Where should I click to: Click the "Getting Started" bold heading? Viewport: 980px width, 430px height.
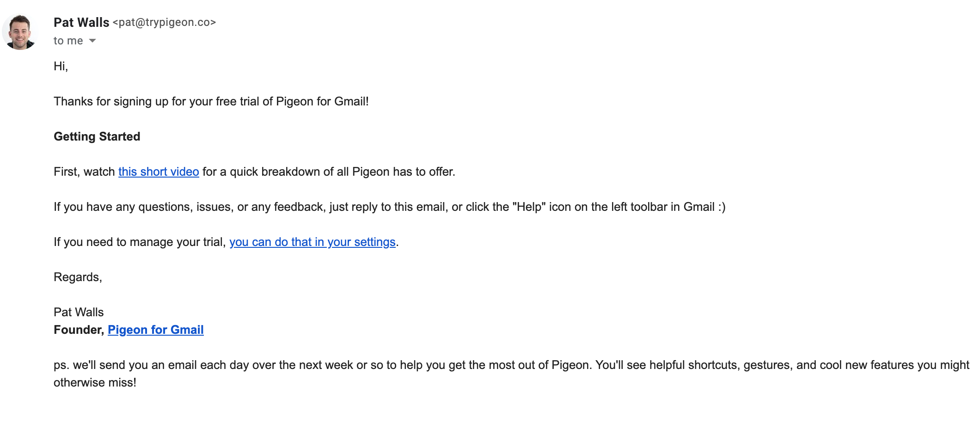coord(97,136)
